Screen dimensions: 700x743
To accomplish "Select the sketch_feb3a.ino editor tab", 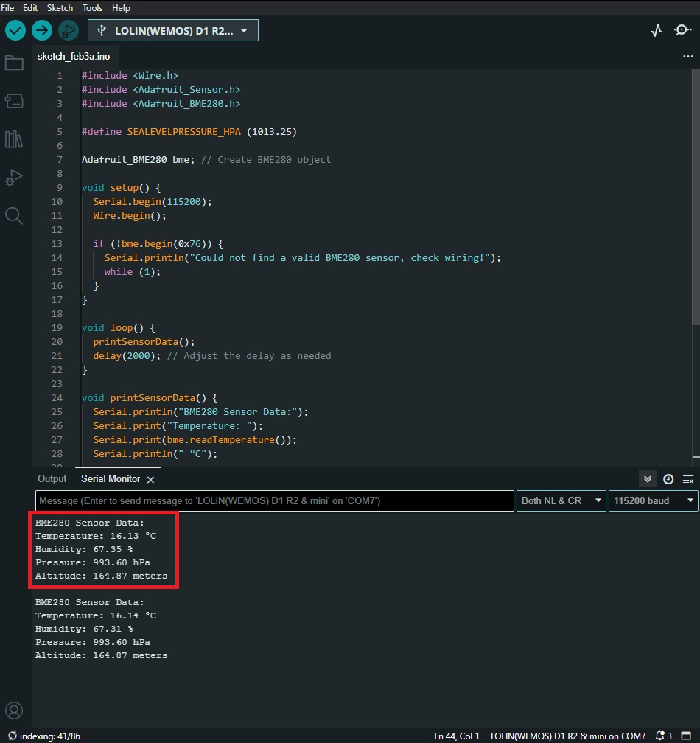I will [74, 56].
